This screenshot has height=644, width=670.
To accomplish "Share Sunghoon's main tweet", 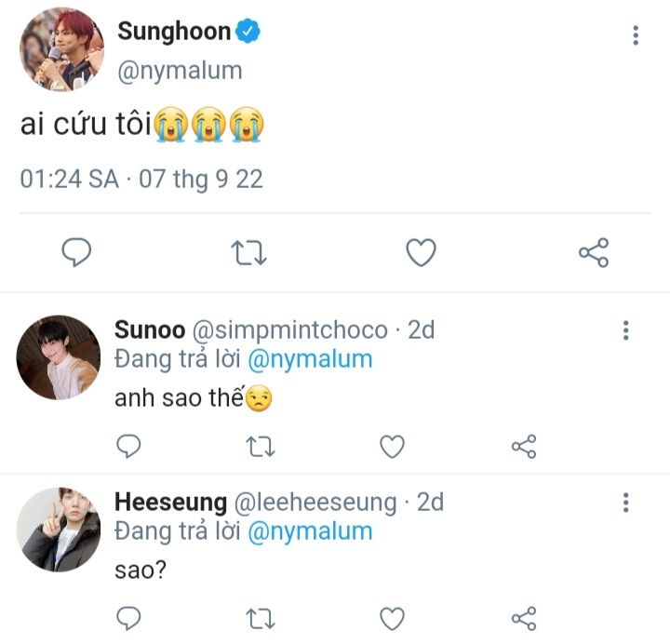I will tap(593, 252).
